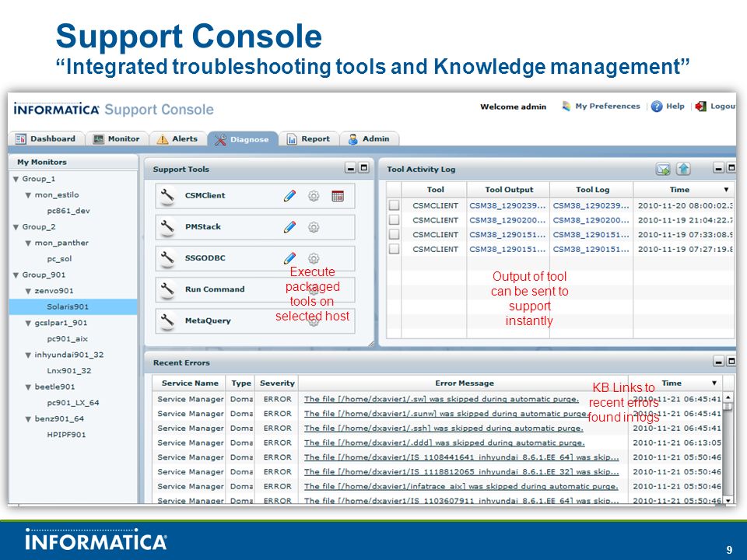
Task: Click the My Preferences icon
Action: click(566, 107)
